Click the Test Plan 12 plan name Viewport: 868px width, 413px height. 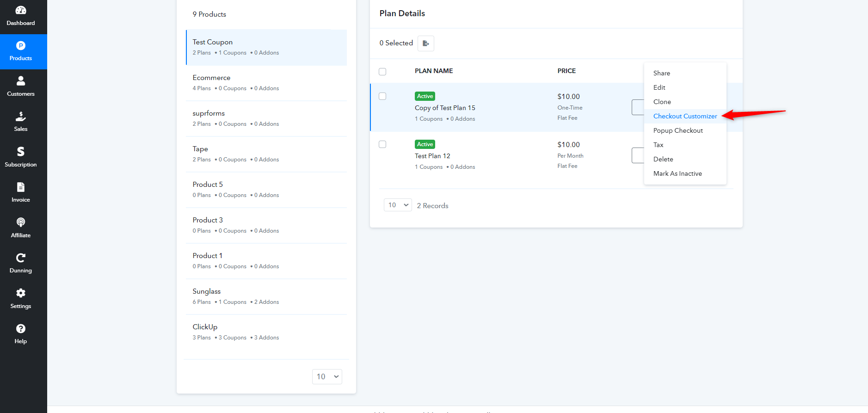[432, 156]
